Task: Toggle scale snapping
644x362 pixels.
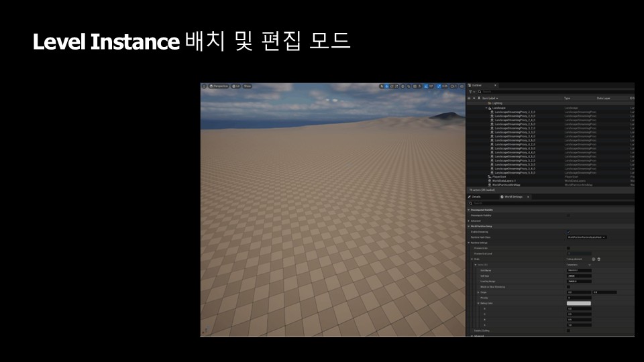Action: (439, 86)
